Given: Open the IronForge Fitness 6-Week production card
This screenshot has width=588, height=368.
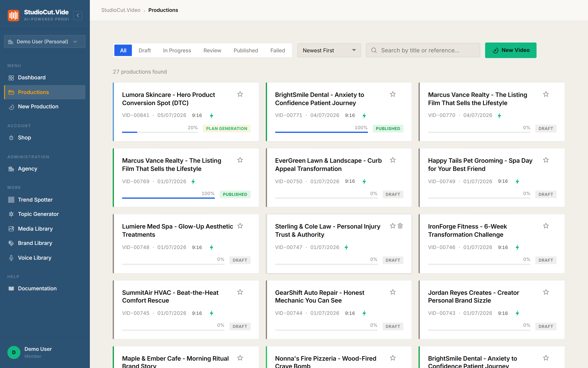Looking at the screenshot, I should coord(492,244).
